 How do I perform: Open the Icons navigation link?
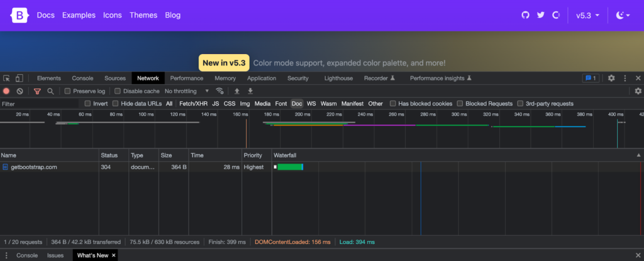[x=113, y=15]
